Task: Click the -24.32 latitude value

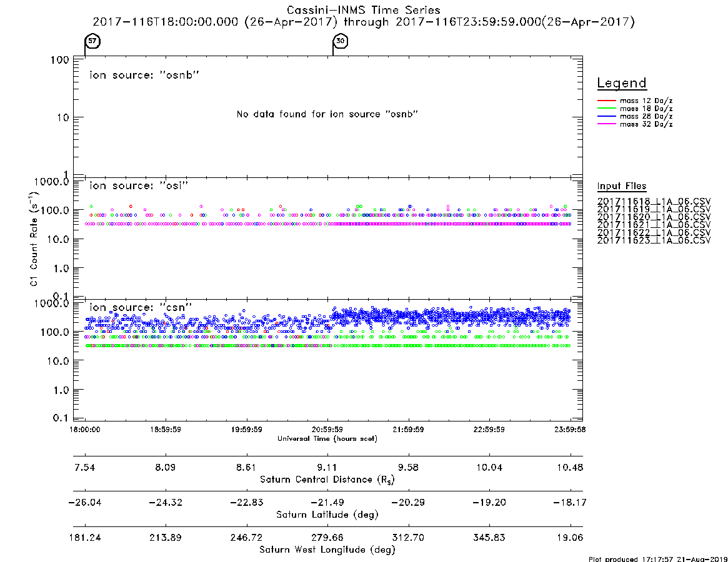Action: click(166, 503)
